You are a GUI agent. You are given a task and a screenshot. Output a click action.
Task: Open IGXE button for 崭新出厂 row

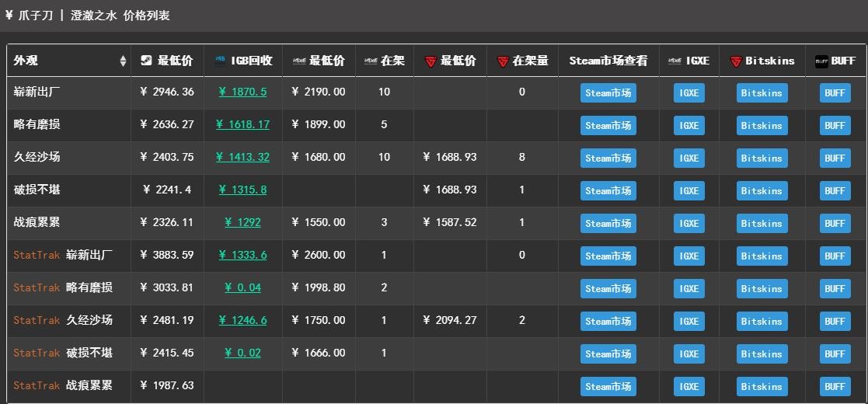[688, 93]
